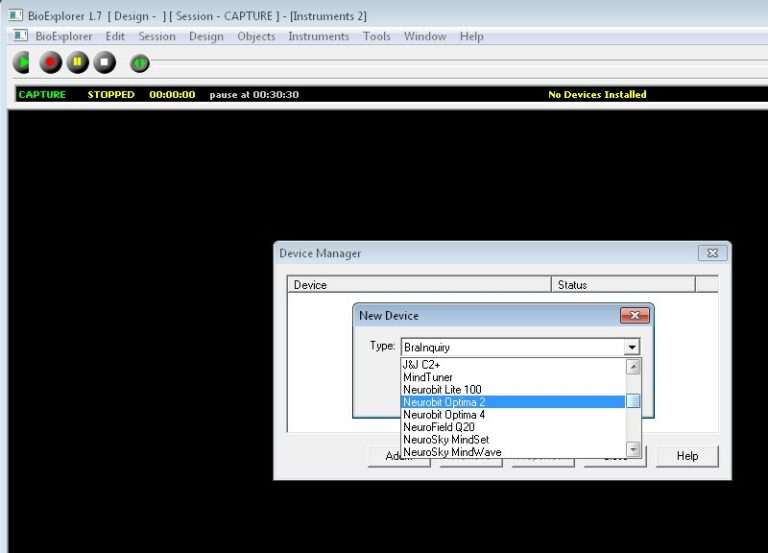The height and width of the screenshot is (553, 768).
Task: Click the green Play button
Action: [x=22, y=63]
